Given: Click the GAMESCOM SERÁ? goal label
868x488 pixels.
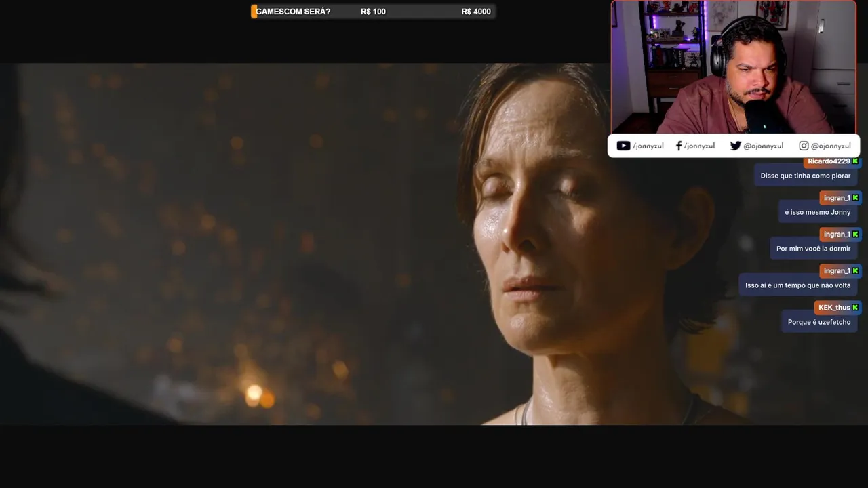Looking at the screenshot, I should pyautogui.click(x=293, y=12).
